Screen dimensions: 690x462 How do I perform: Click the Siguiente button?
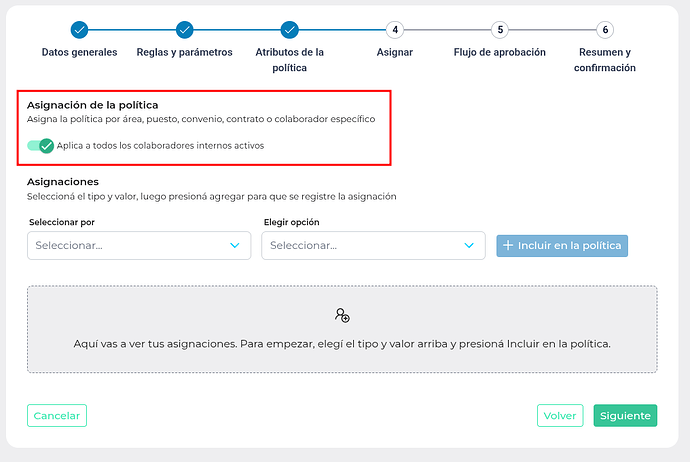click(x=625, y=415)
